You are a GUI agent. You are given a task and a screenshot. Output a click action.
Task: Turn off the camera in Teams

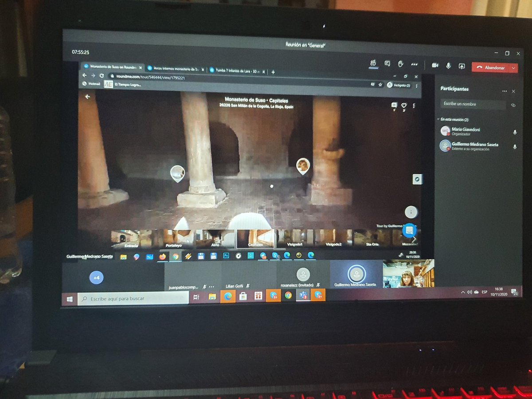[x=435, y=65]
